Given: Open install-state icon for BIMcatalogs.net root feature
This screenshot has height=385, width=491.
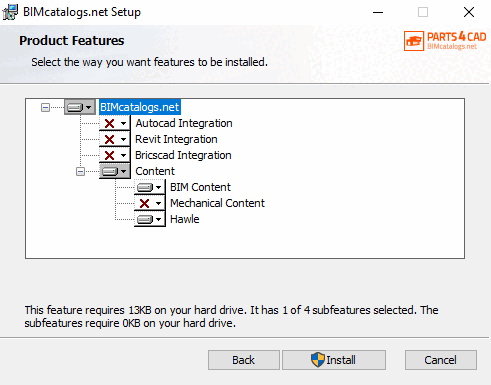Looking at the screenshot, I should (80, 107).
